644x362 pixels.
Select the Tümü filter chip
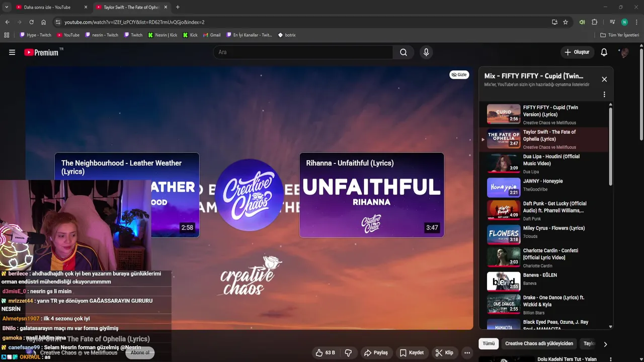pyautogui.click(x=489, y=344)
